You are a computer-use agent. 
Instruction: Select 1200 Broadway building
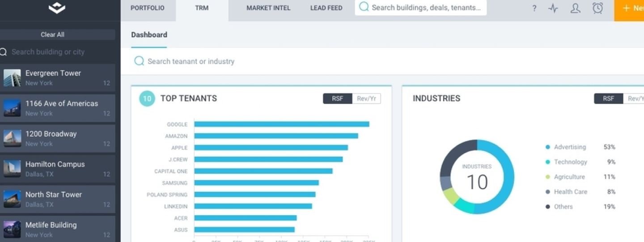pyautogui.click(x=58, y=138)
